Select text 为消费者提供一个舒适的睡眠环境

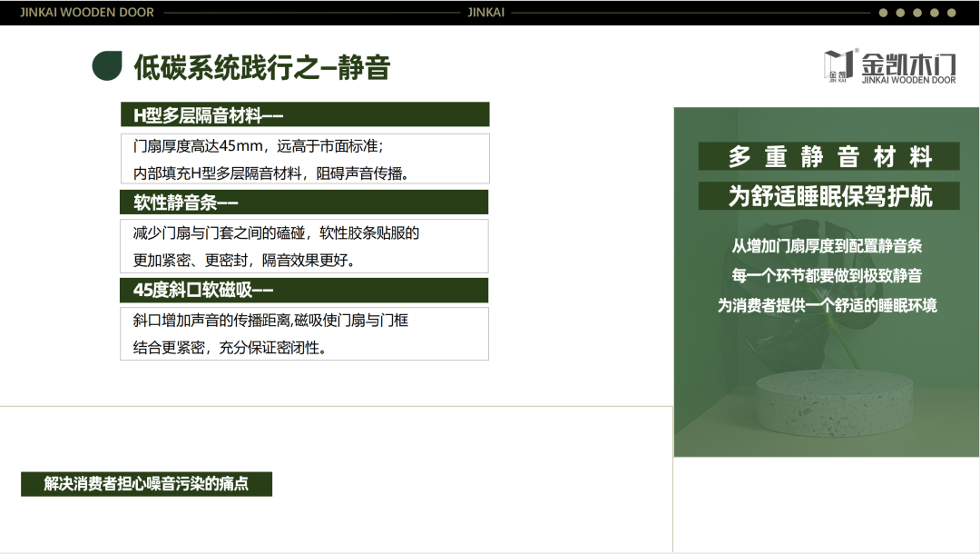[x=827, y=306]
